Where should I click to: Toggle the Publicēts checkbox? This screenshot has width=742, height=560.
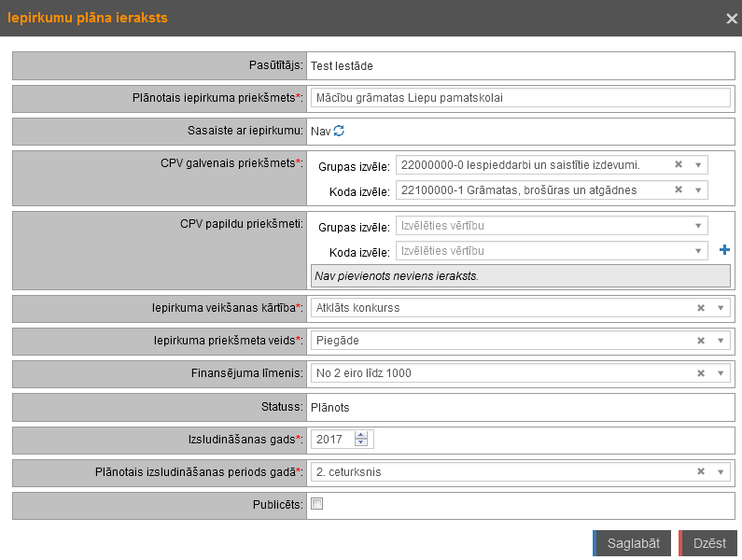[x=317, y=504]
